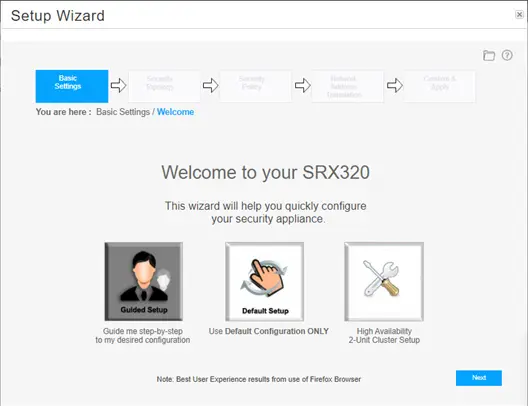
Task: Click 'Use Default Configuration ONLY' text
Action: 269,331
